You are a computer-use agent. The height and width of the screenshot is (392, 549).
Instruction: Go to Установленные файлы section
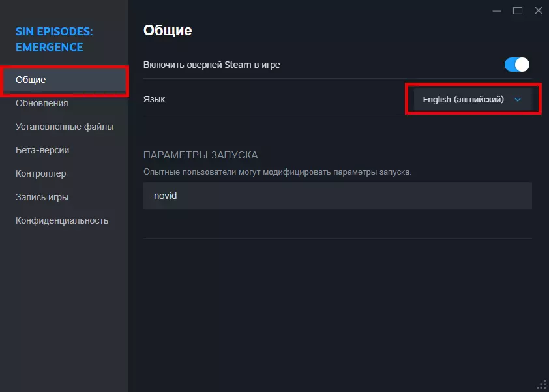tap(65, 127)
